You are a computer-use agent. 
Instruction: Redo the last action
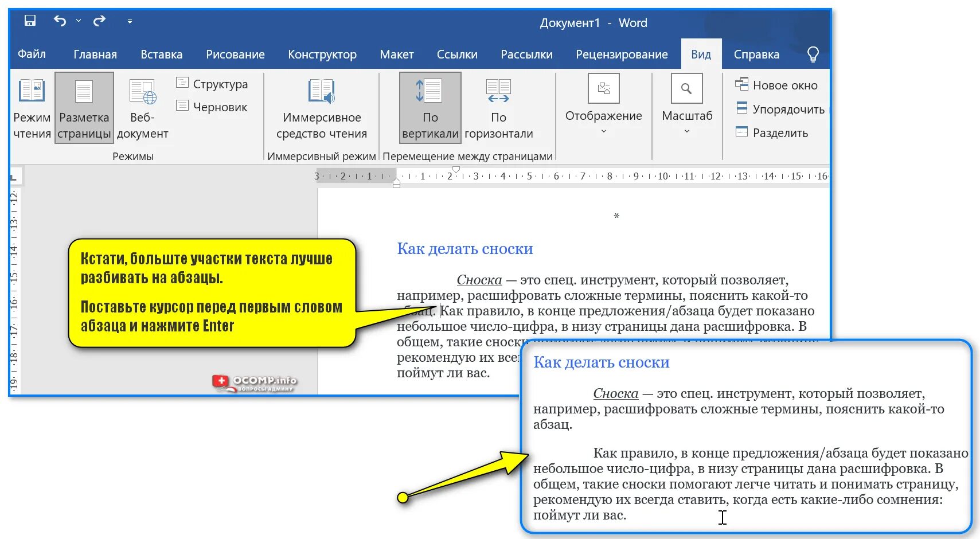click(x=100, y=21)
